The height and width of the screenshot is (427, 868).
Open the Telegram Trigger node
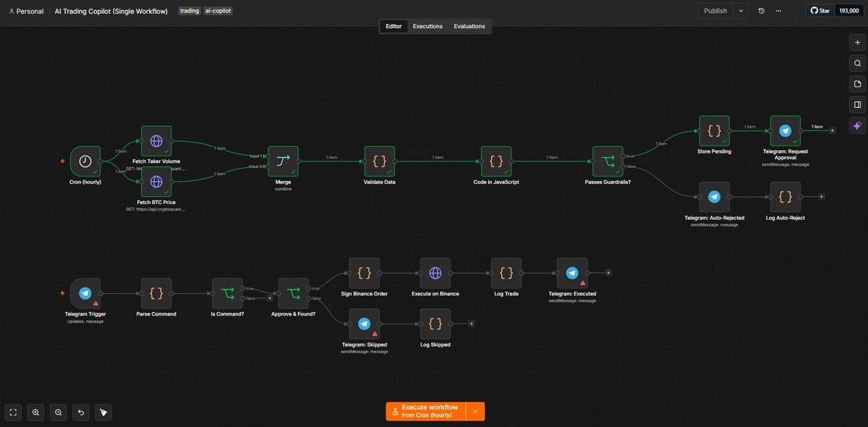click(85, 293)
